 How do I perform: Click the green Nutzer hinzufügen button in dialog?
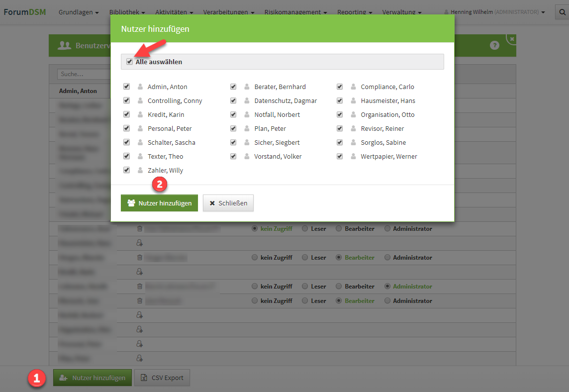[x=159, y=203]
